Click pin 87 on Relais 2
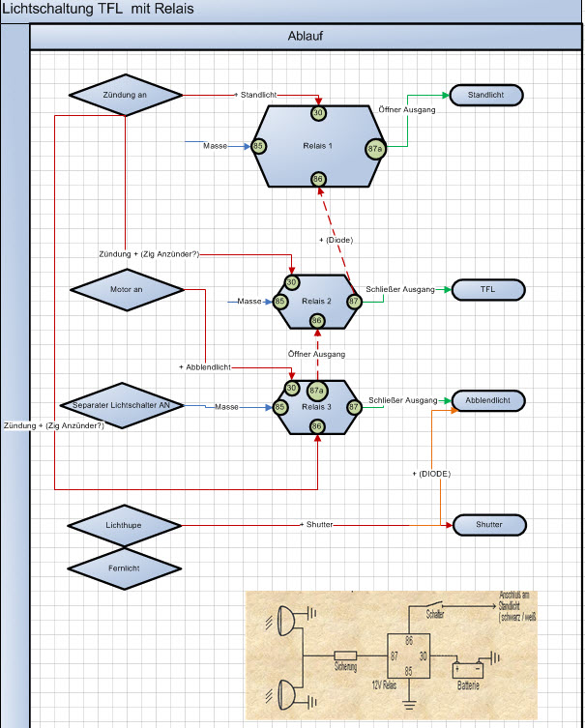This screenshot has width=585, height=728. [354, 302]
